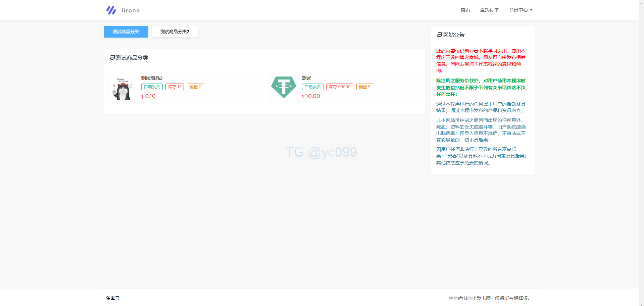Click 销量 5 sales badge
The width and height of the screenshot is (644, 306).
tap(364, 87)
